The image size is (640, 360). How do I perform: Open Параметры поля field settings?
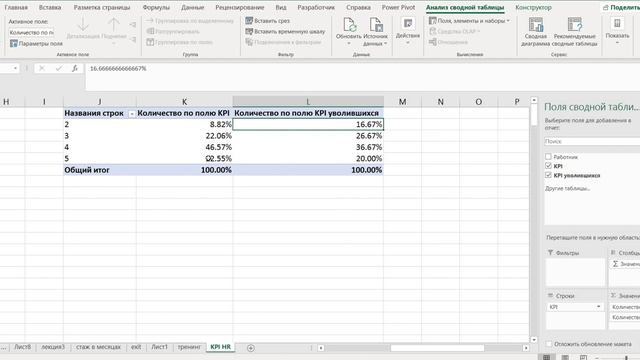pos(36,43)
